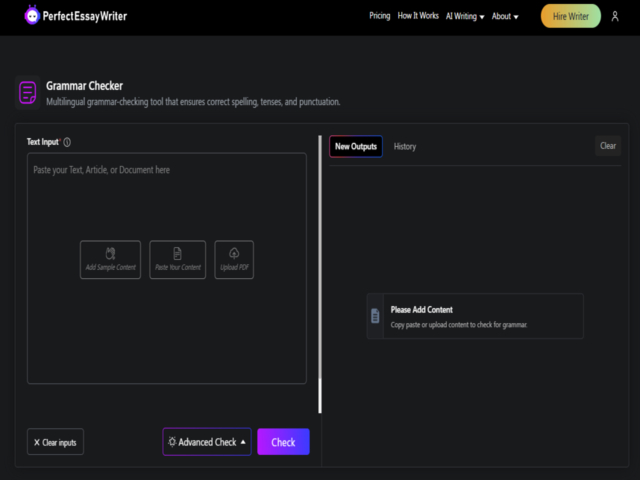Click the Clear inputs button
The height and width of the screenshot is (480, 640).
(x=55, y=442)
